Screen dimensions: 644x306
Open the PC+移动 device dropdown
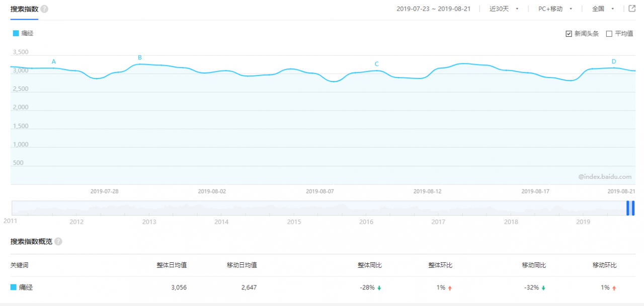[x=555, y=9]
